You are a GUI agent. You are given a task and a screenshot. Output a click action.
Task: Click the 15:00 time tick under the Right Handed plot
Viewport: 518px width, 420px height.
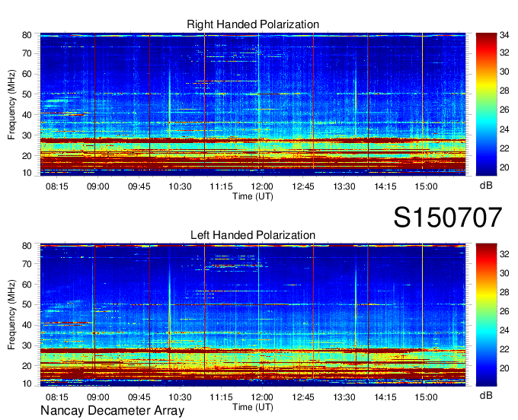pos(426,186)
